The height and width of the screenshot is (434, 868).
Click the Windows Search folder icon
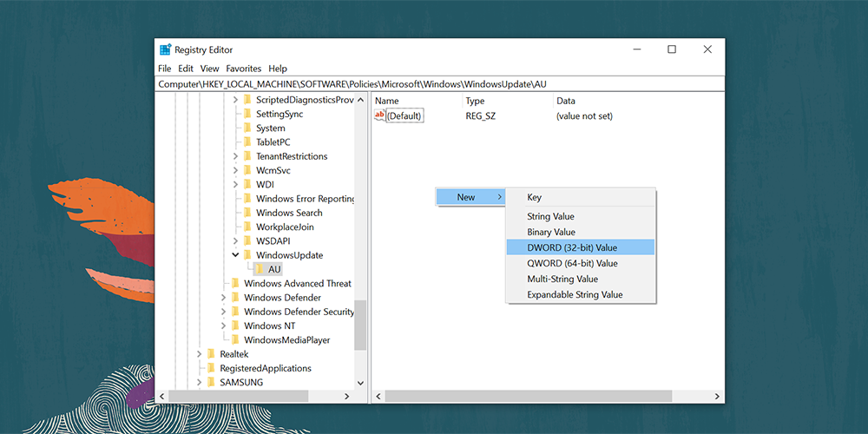coord(247,213)
